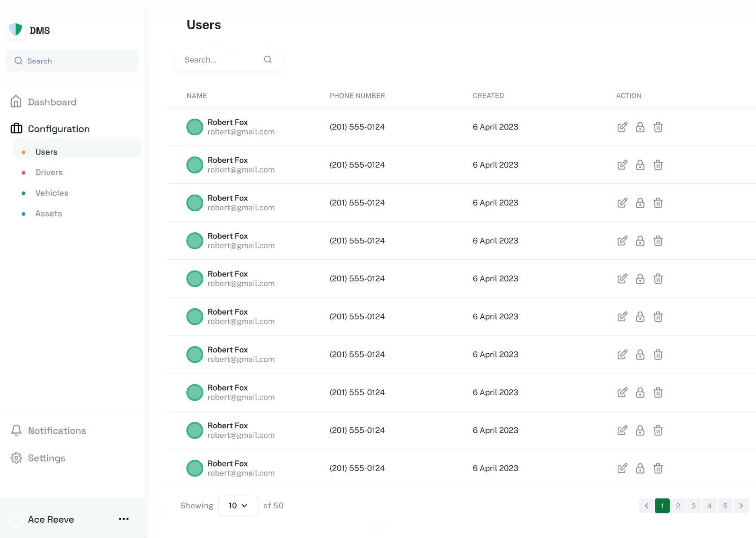Click the lock icon in the fifth user row
Screen dimensions: 756x538
[x=640, y=279]
